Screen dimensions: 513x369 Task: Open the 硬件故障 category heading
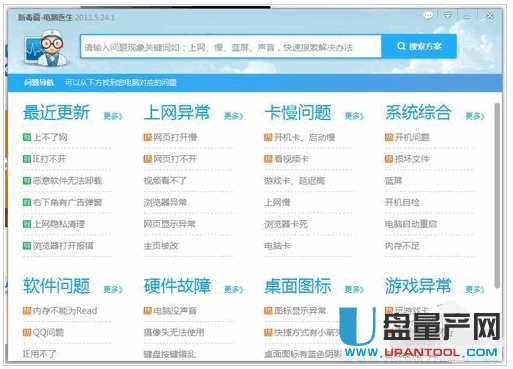(177, 286)
